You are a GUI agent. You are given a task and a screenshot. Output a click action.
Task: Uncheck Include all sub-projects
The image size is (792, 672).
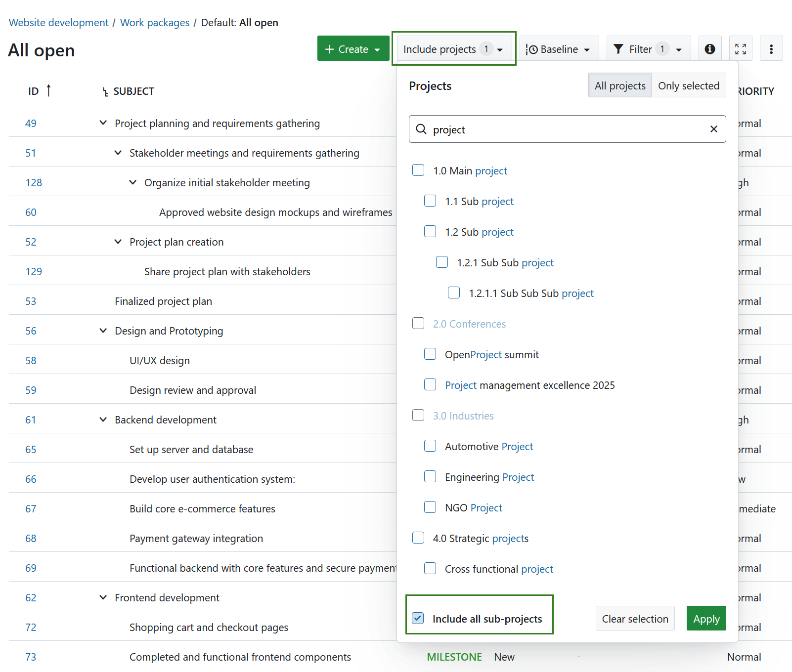pos(418,618)
